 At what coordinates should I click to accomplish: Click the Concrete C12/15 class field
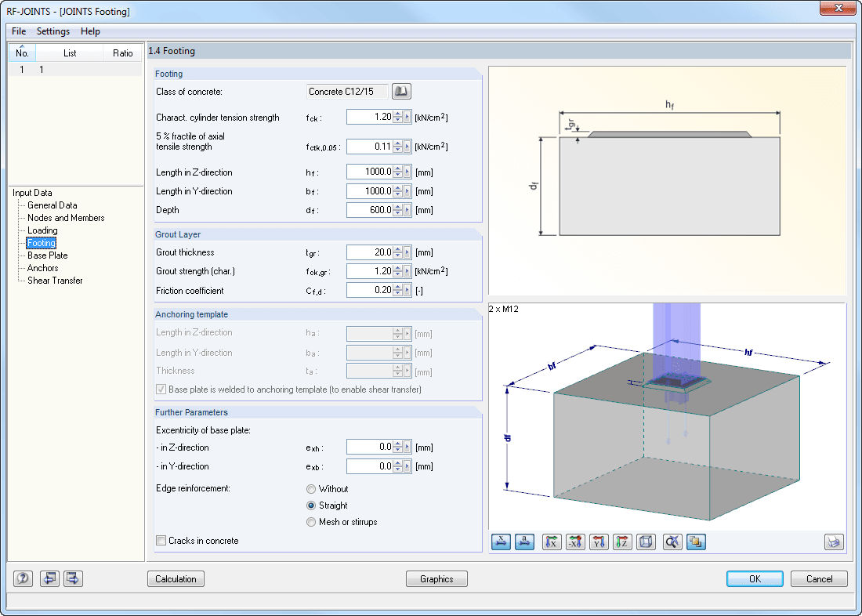(347, 91)
